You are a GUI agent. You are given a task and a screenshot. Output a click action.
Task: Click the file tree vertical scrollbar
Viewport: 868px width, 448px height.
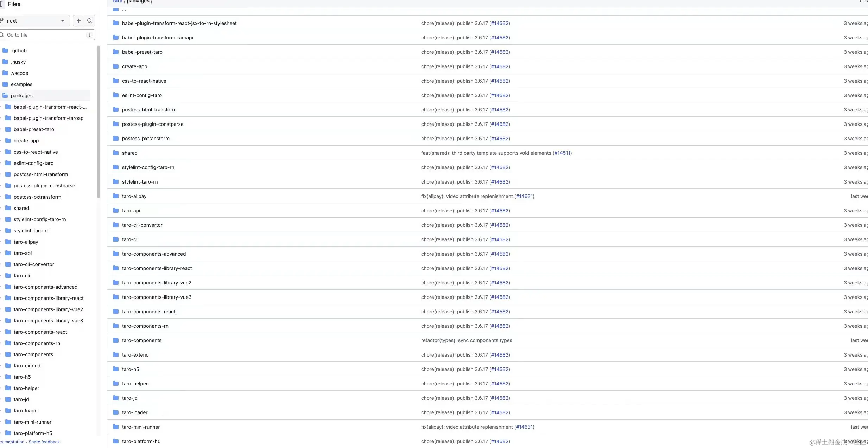99,121
